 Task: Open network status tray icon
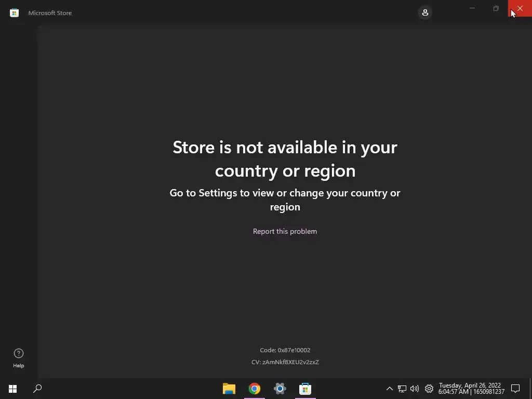(x=402, y=389)
